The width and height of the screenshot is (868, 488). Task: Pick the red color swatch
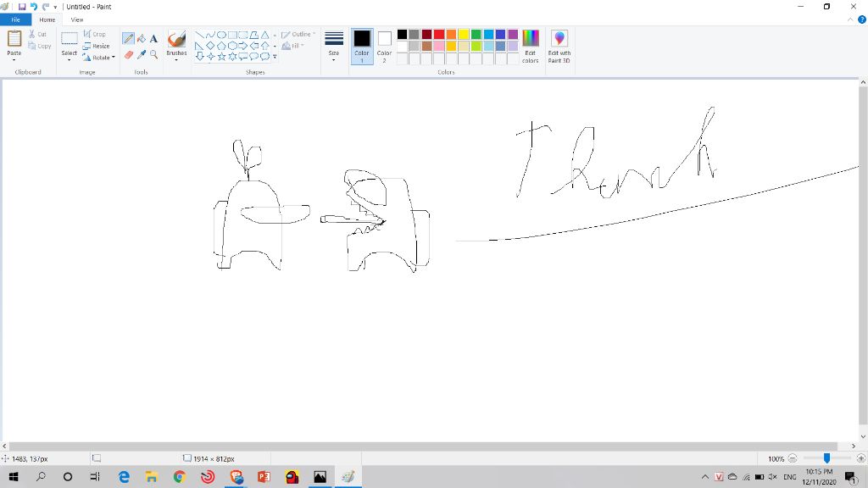point(439,34)
